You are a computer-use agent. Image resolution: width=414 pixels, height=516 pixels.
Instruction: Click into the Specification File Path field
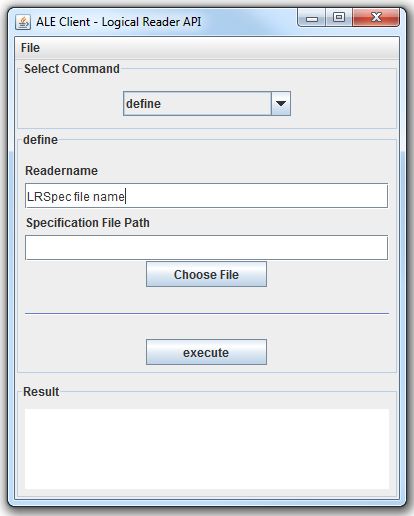click(207, 248)
